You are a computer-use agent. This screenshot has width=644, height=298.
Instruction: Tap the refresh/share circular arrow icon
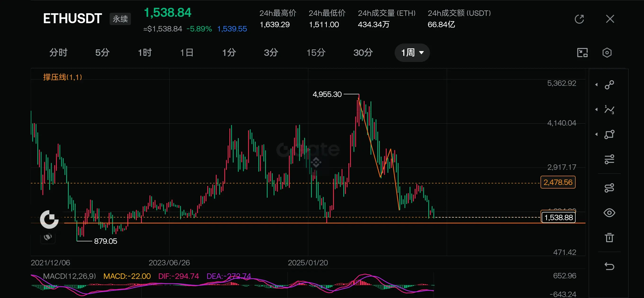(x=579, y=19)
